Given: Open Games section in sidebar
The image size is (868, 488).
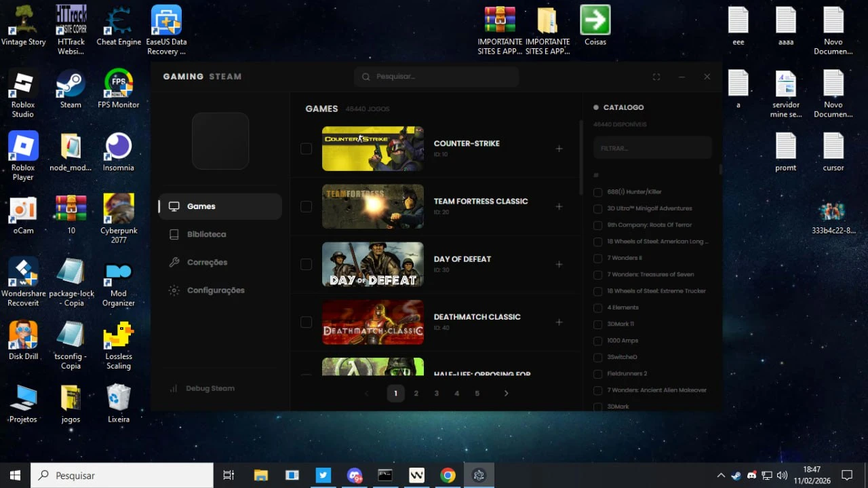Looking at the screenshot, I should 220,206.
